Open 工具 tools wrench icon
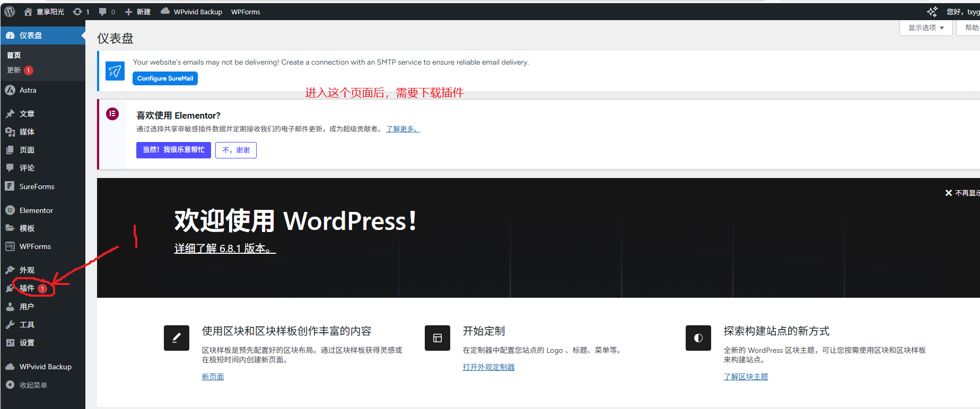The width and height of the screenshot is (980, 409). tap(10, 325)
